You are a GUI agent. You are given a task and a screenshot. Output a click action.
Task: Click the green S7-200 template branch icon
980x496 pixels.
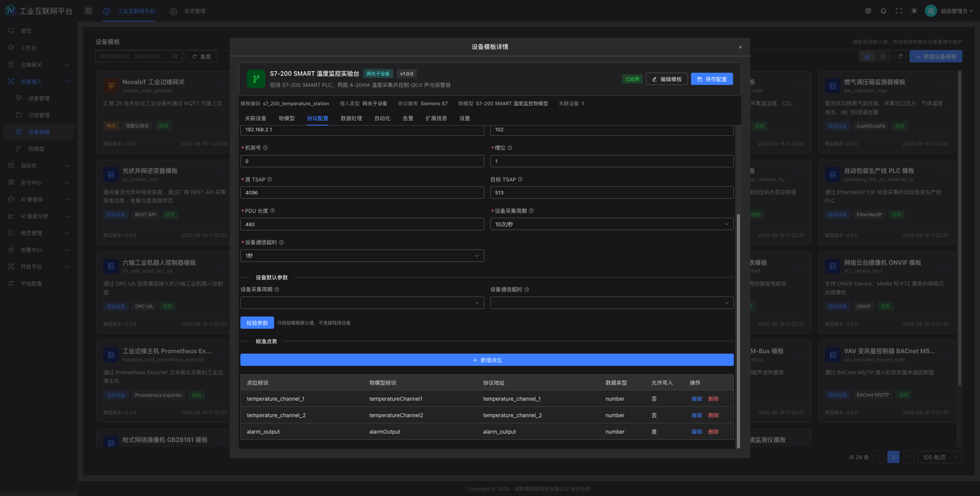[256, 79]
